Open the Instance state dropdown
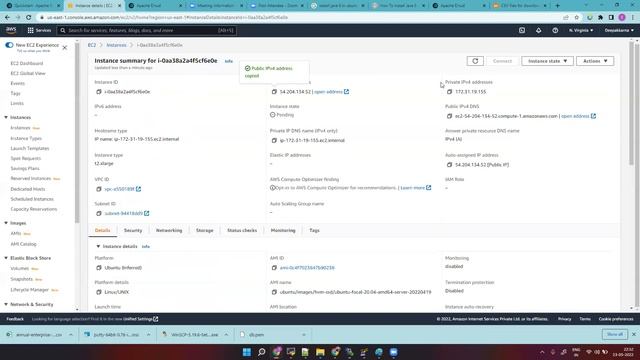This screenshot has height=360, width=640. (547, 61)
